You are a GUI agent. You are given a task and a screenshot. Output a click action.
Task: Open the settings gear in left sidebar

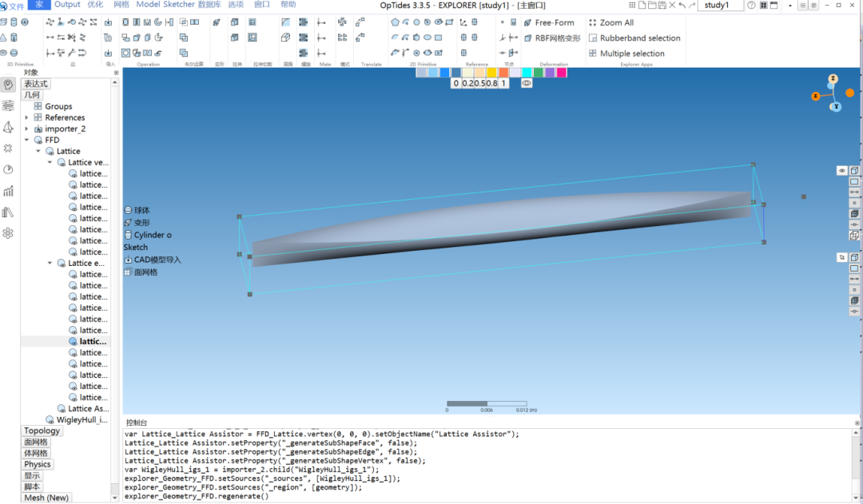8,233
